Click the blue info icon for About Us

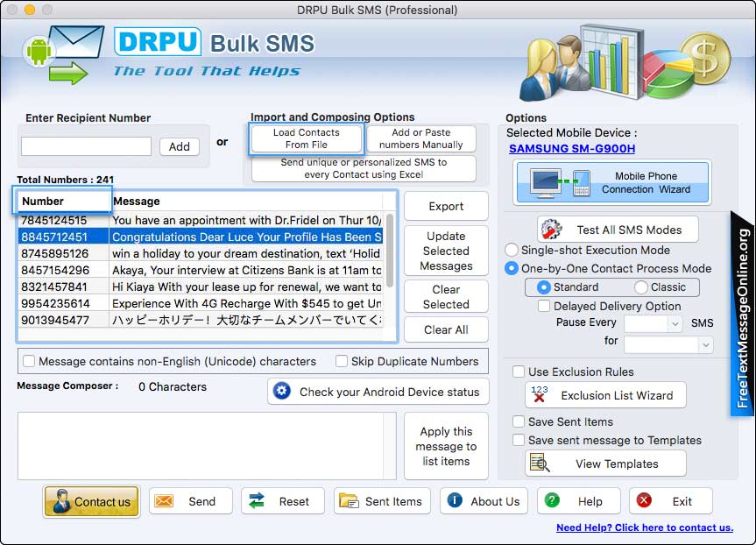tap(455, 500)
